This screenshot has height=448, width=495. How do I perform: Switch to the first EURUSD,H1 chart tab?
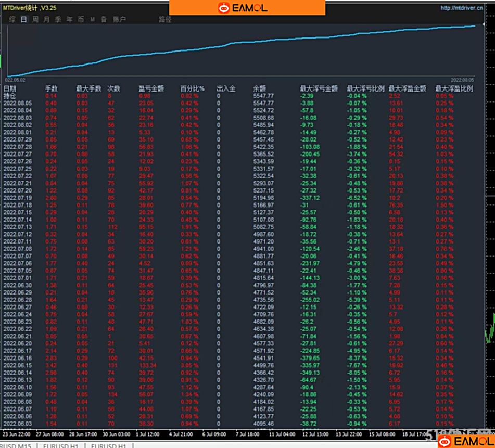point(62,445)
